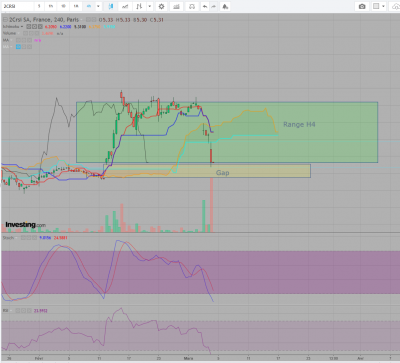Toggle the highlighted eye on second MA

[x=18, y=47]
